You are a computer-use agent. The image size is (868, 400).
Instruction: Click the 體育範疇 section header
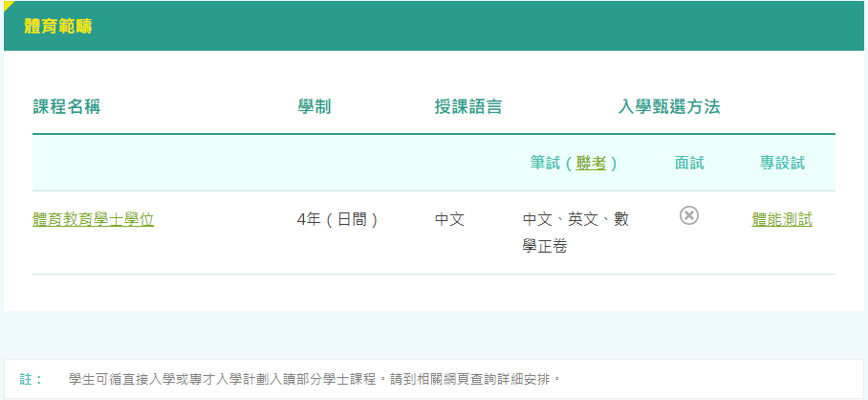[x=58, y=26]
